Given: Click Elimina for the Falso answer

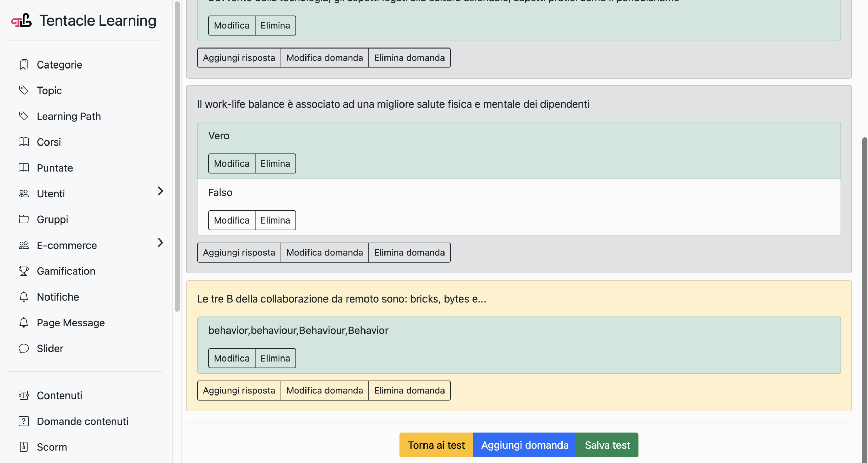Looking at the screenshot, I should coord(275,220).
